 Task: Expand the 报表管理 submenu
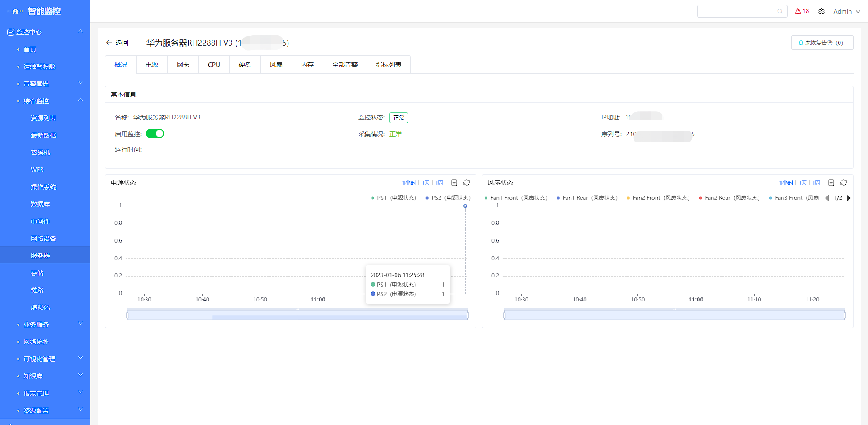(x=80, y=392)
